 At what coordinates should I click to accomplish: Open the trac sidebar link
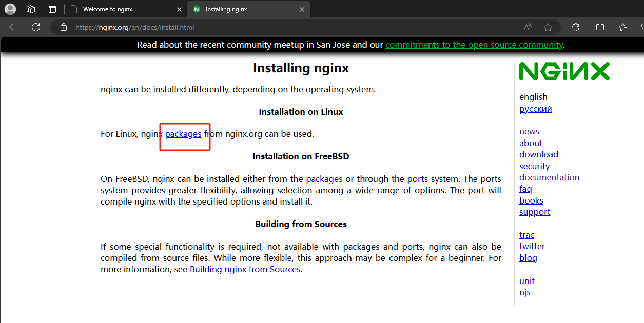pos(526,235)
